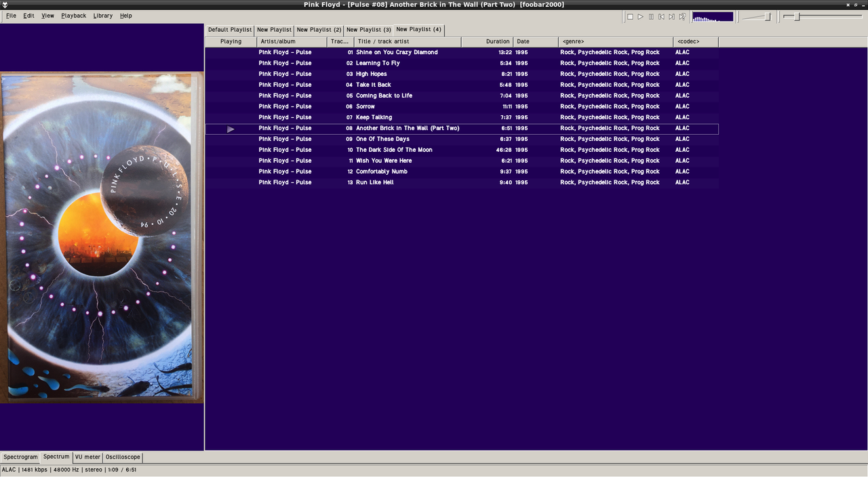Open the Edit menu
The height and width of the screenshot is (477, 868).
[28, 16]
